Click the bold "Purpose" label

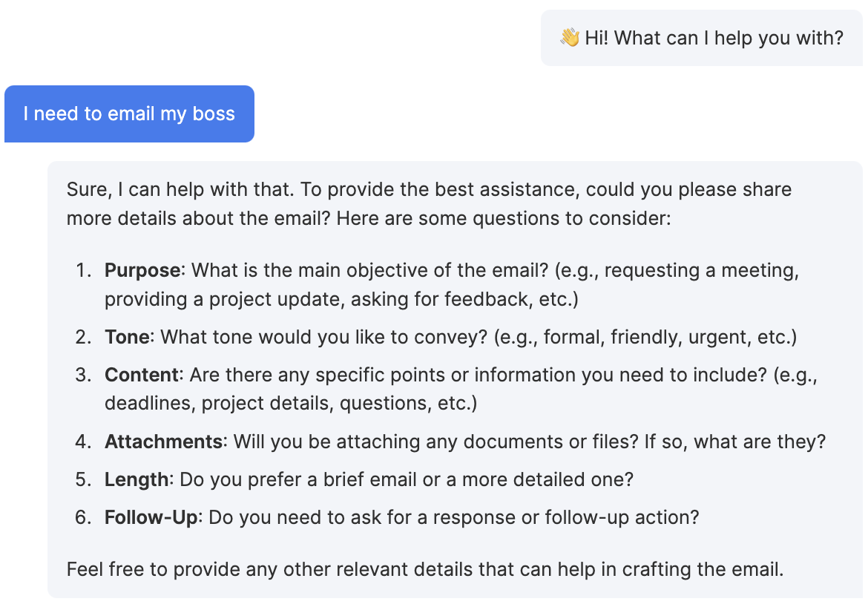(142, 270)
